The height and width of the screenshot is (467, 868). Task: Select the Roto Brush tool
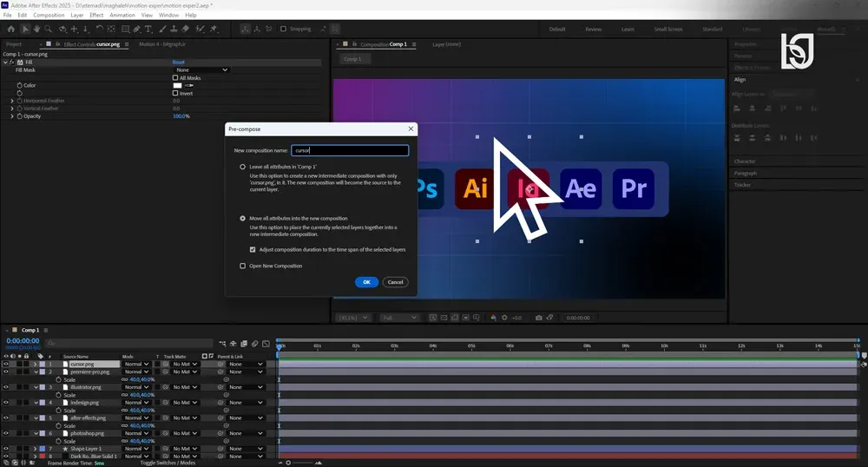tap(200, 29)
